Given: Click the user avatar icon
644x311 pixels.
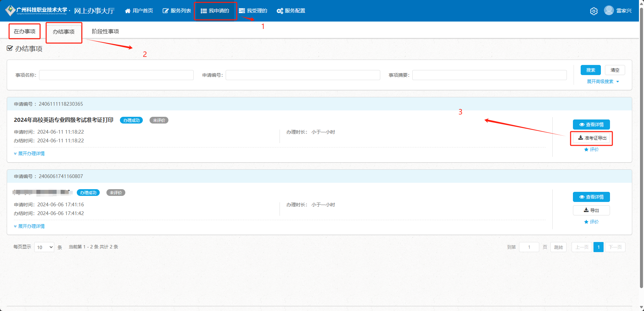Looking at the screenshot, I should [x=609, y=10].
